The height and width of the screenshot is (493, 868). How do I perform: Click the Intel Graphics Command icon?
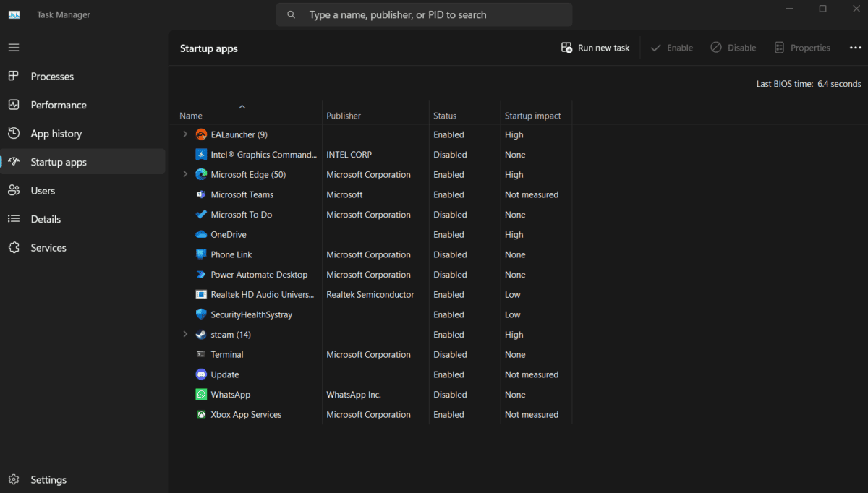click(x=201, y=155)
